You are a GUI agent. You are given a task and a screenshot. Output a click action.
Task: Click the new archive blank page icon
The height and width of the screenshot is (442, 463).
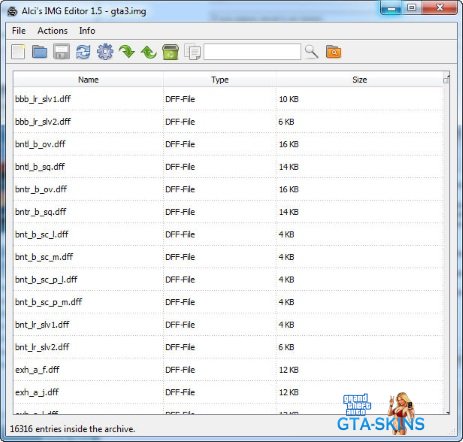coord(18,52)
